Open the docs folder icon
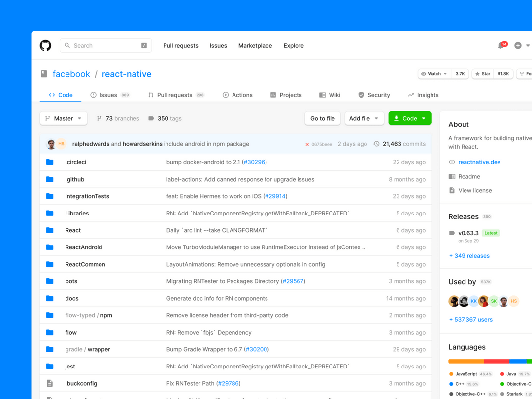 [x=50, y=298]
